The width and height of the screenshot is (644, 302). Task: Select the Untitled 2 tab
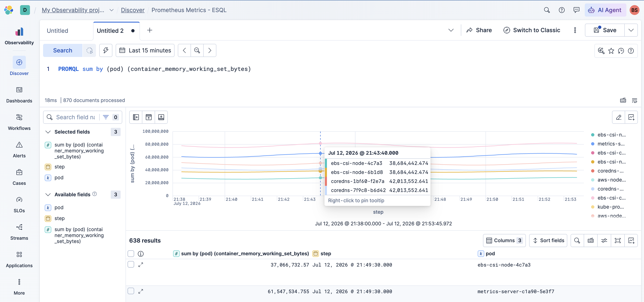click(x=110, y=31)
